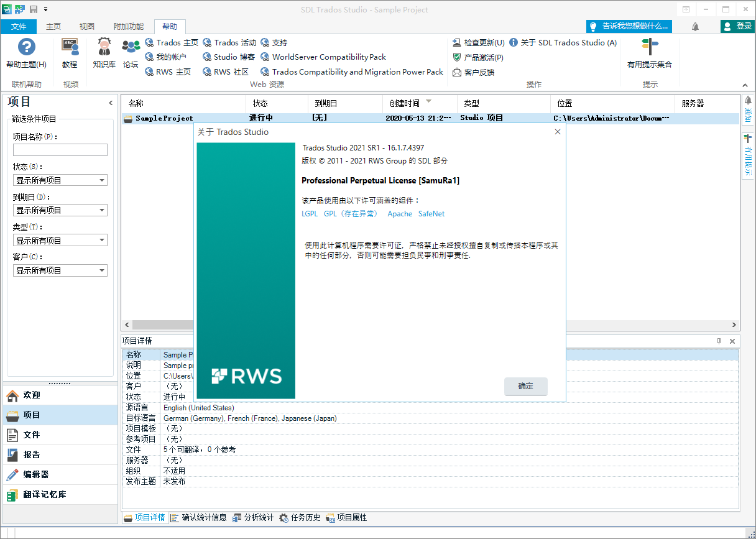Screen dimensions: 756x539
Task: Open the Status (状态) filter dropdown
Action: [x=60, y=180]
